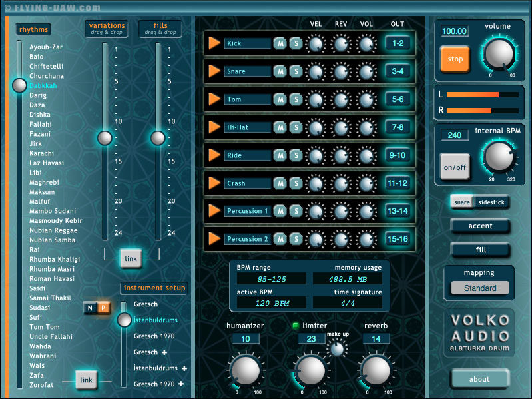Play the Percussion 2 preview triangle

pyautogui.click(x=214, y=239)
